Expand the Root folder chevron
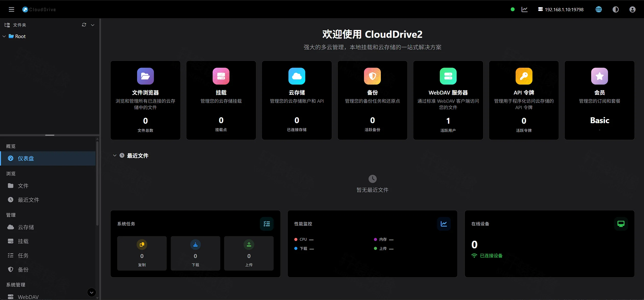644x300 pixels. click(4, 36)
